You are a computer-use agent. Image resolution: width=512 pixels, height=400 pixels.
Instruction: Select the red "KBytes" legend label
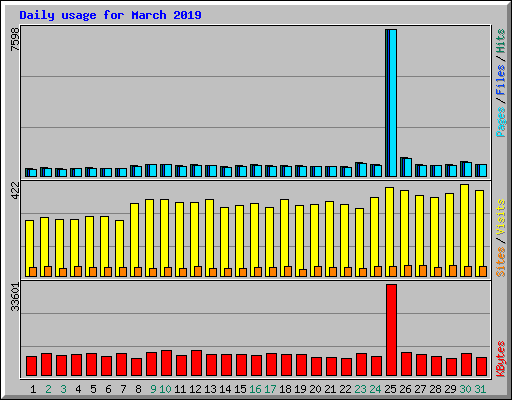click(501, 359)
